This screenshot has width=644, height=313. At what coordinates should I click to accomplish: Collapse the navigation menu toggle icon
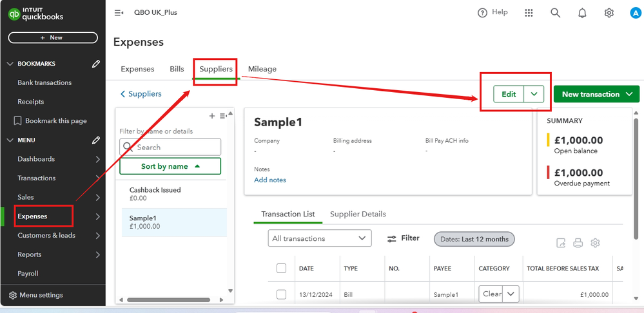(119, 13)
